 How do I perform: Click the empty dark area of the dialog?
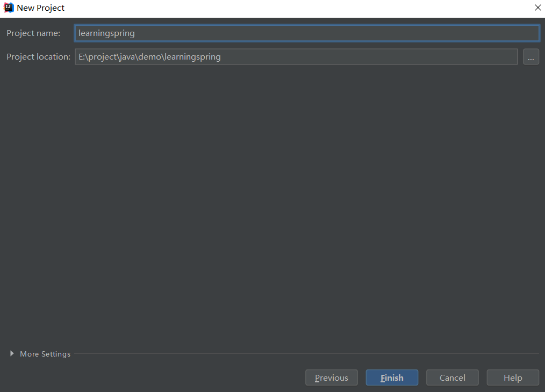(269, 204)
